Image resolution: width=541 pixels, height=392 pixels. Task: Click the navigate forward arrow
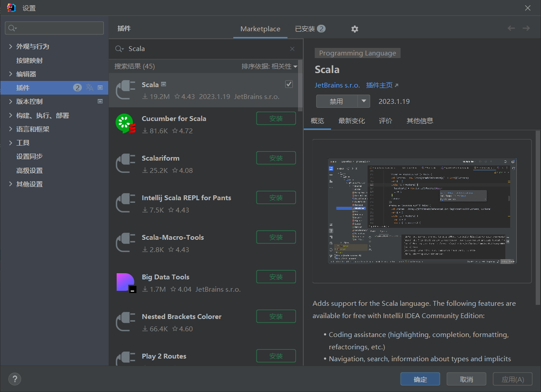(526, 28)
